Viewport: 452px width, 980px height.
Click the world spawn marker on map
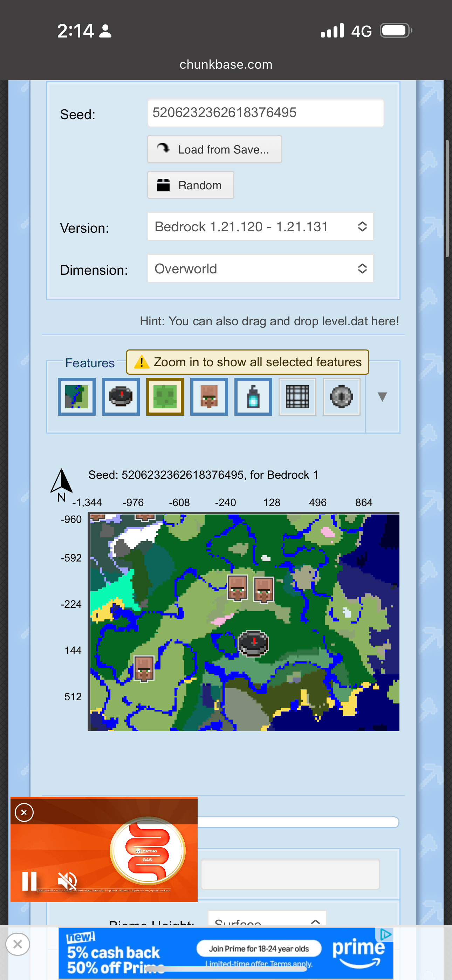point(253,643)
